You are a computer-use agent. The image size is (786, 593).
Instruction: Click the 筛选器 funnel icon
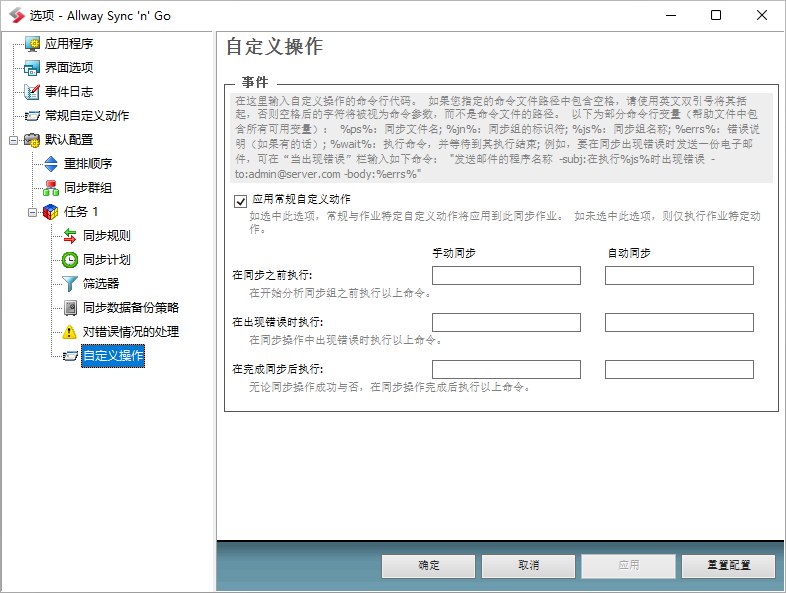pyautogui.click(x=70, y=284)
